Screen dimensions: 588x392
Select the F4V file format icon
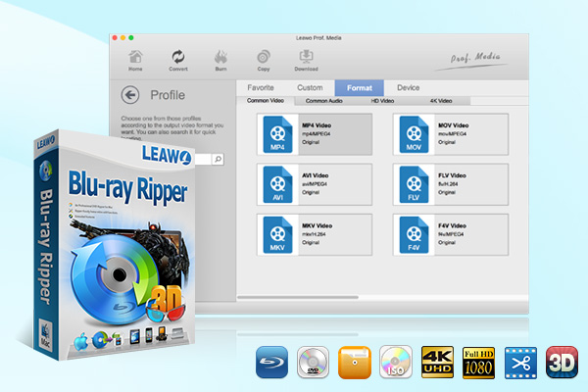[x=414, y=234]
